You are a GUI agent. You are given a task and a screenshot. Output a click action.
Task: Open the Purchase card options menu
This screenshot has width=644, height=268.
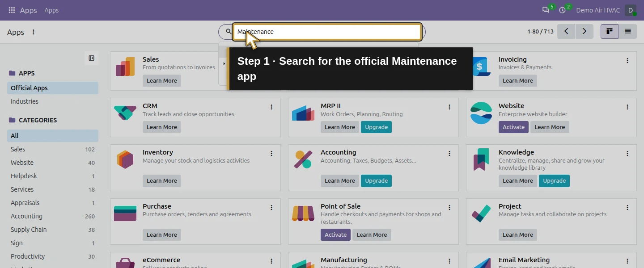[271, 208]
